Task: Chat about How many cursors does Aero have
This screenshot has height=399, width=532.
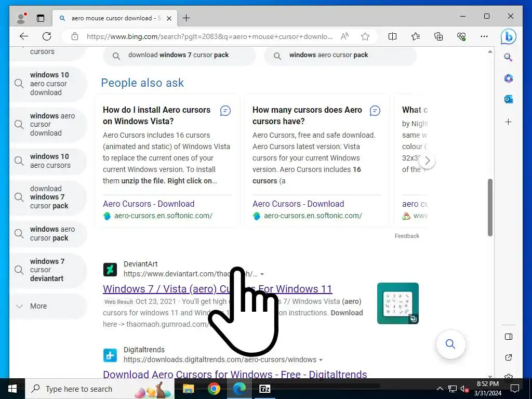Action: pos(375,111)
